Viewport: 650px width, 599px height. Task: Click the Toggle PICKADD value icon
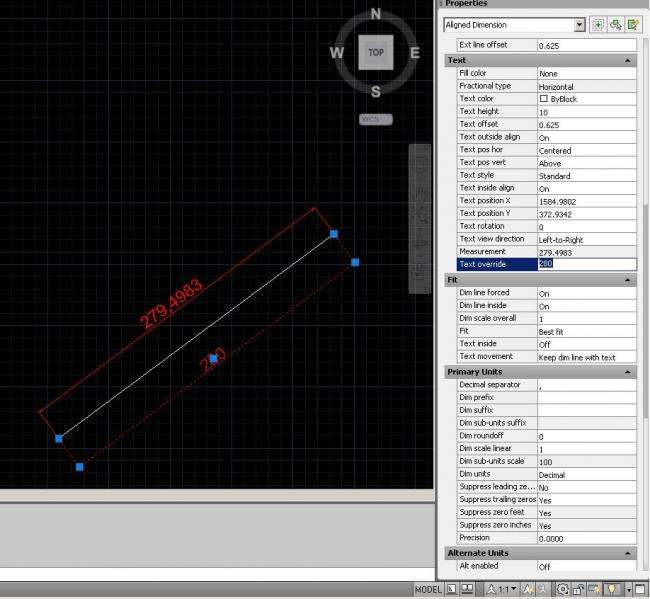point(598,25)
